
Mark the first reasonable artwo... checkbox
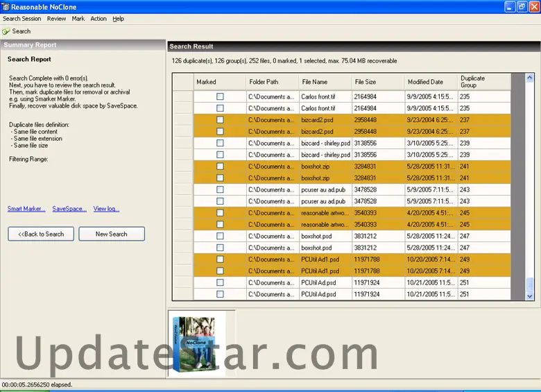(x=220, y=212)
